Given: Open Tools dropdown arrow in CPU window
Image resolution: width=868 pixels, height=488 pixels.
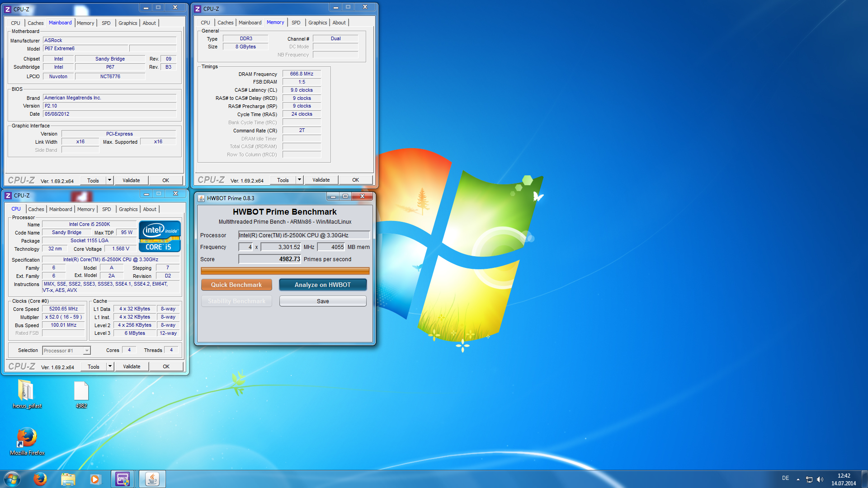Looking at the screenshot, I should point(110,366).
